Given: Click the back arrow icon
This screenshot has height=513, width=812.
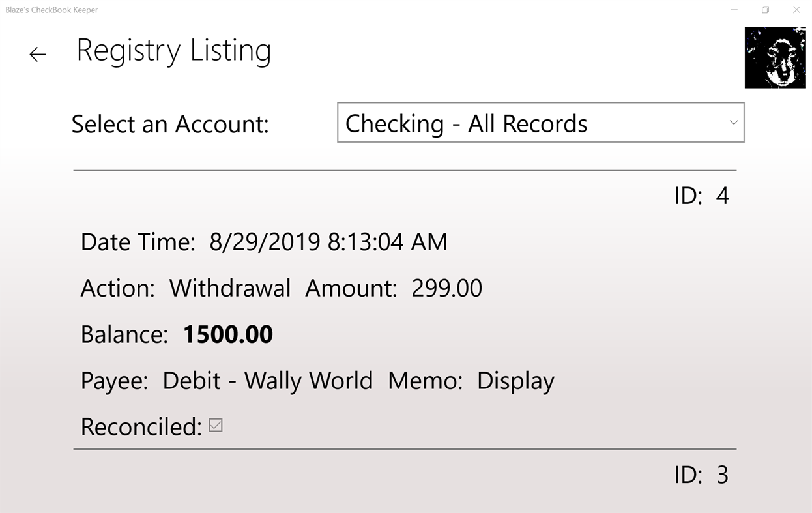Looking at the screenshot, I should [x=37, y=54].
